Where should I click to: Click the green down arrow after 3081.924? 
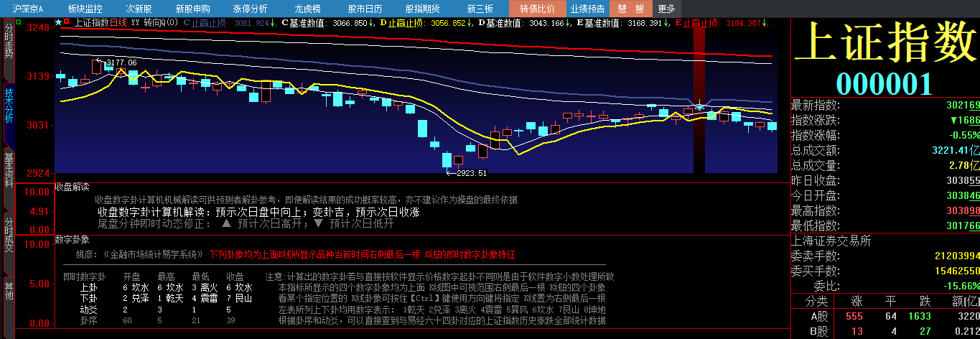[x=273, y=23]
